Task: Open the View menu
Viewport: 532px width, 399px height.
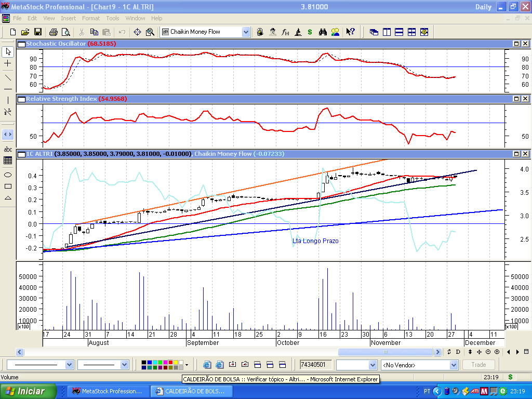Action: 49,18
